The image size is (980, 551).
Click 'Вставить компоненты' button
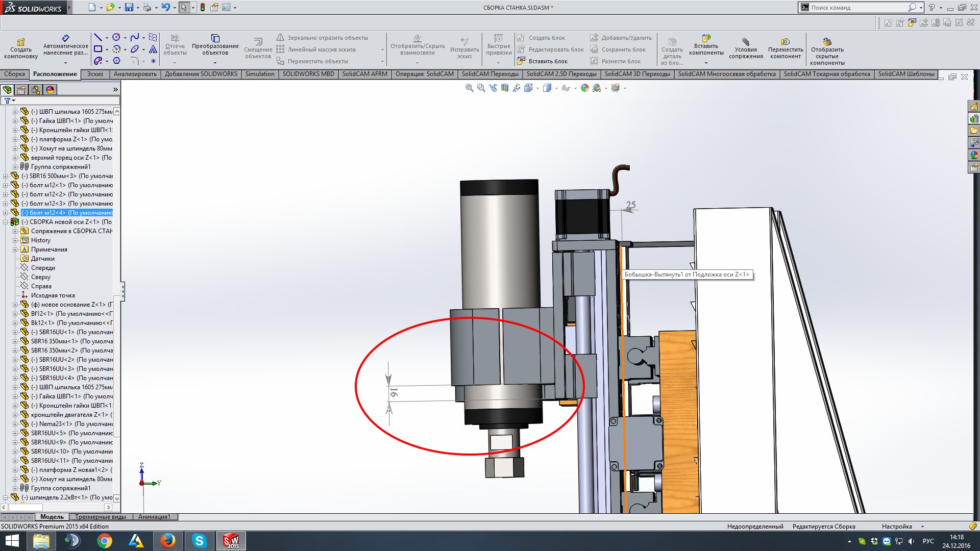click(x=706, y=46)
